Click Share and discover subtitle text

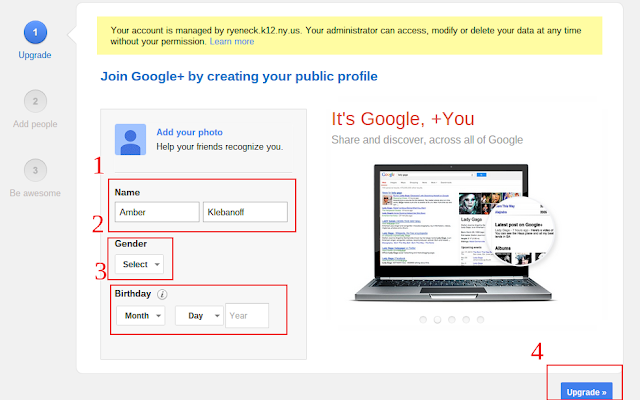coord(427,140)
